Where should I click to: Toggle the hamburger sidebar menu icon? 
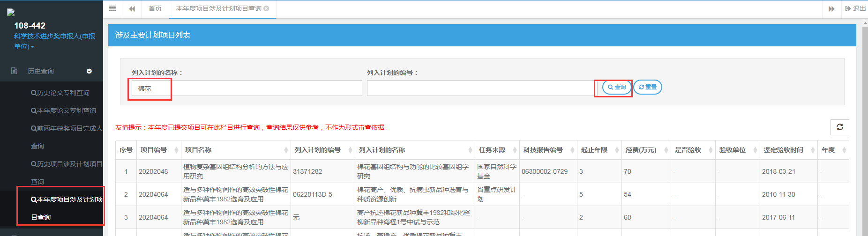tap(112, 8)
